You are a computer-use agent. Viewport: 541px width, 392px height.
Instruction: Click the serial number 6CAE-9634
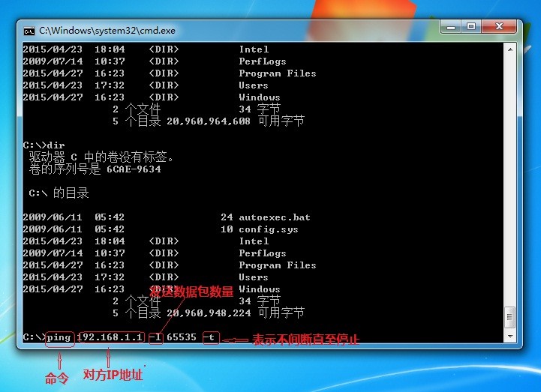[x=134, y=169]
